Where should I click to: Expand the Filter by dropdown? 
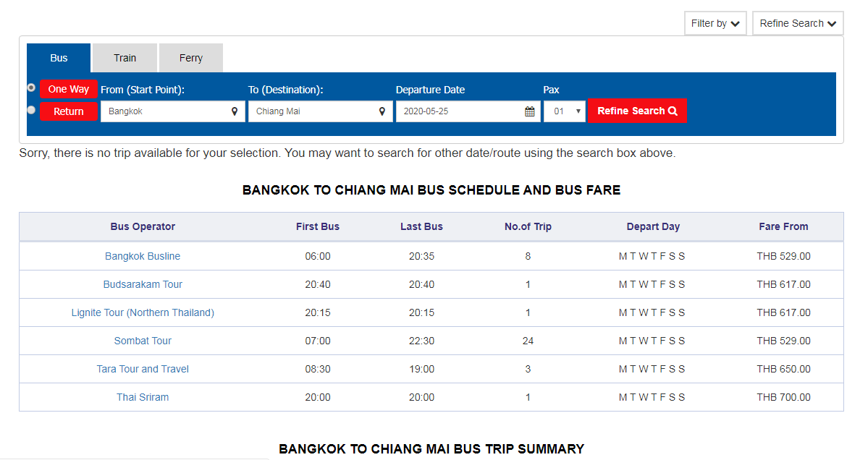pos(715,23)
